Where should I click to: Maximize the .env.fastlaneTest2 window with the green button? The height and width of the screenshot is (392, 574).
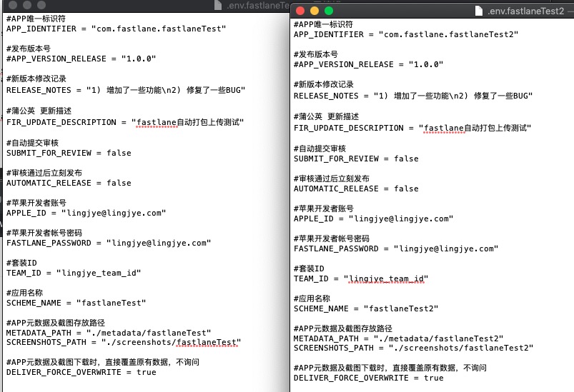click(329, 11)
